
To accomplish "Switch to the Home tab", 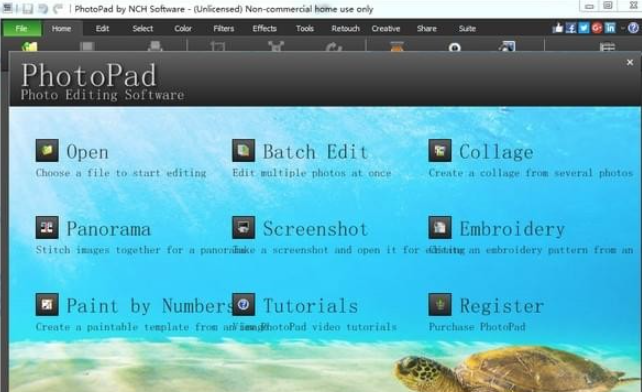I will (x=61, y=28).
